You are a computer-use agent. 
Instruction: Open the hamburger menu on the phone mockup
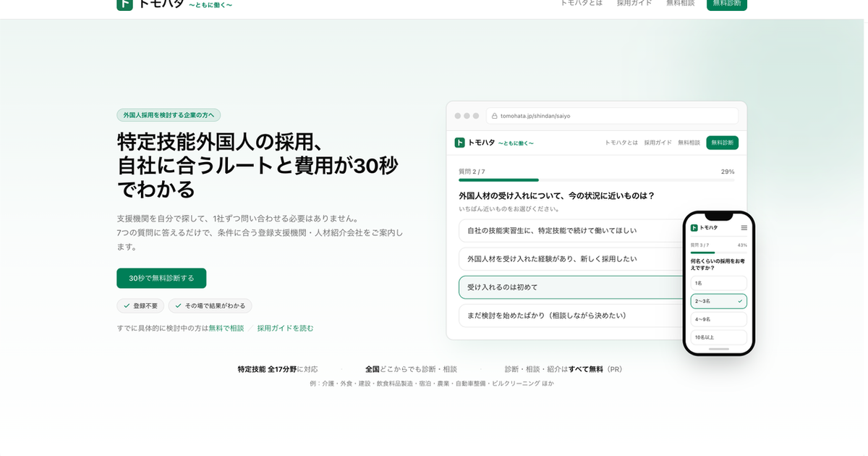[x=744, y=228]
